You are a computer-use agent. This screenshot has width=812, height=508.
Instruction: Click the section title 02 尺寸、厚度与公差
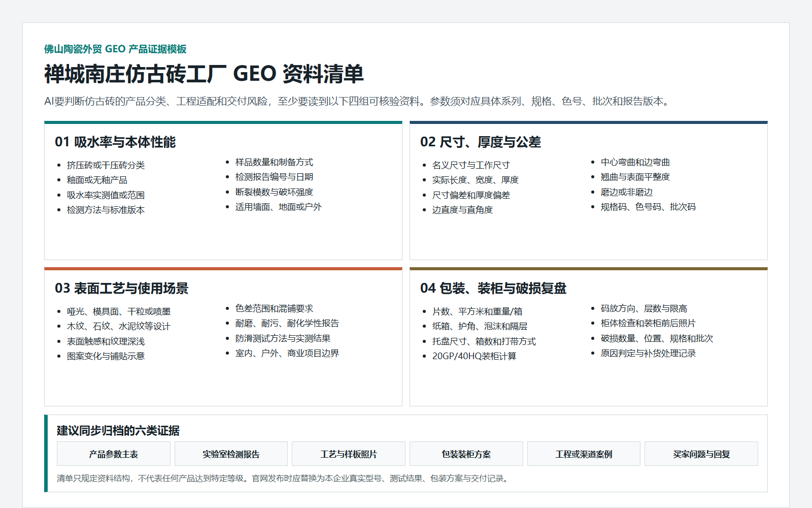point(481,142)
